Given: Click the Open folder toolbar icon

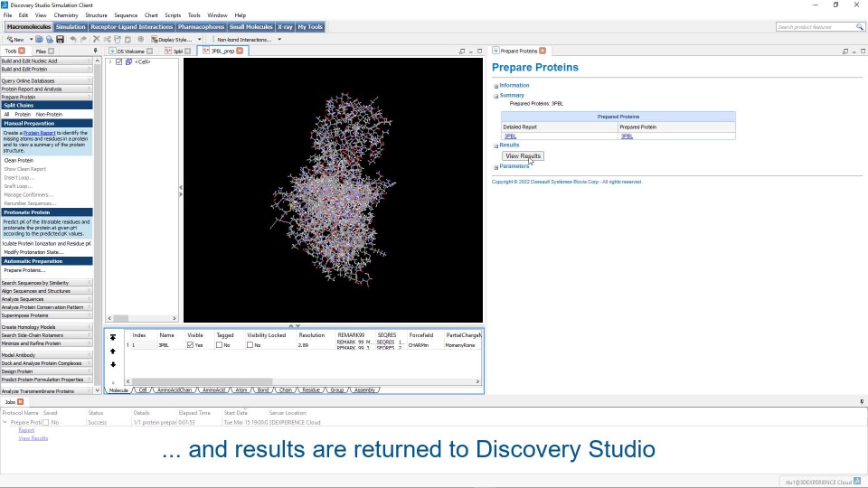Looking at the screenshot, I should pos(39,39).
